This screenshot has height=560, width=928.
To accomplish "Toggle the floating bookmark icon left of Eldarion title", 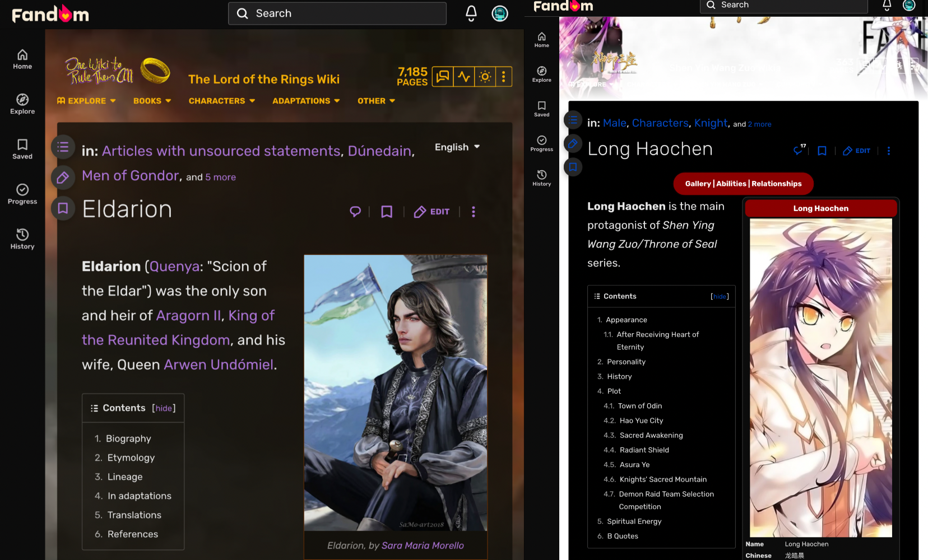I will 63,209.
